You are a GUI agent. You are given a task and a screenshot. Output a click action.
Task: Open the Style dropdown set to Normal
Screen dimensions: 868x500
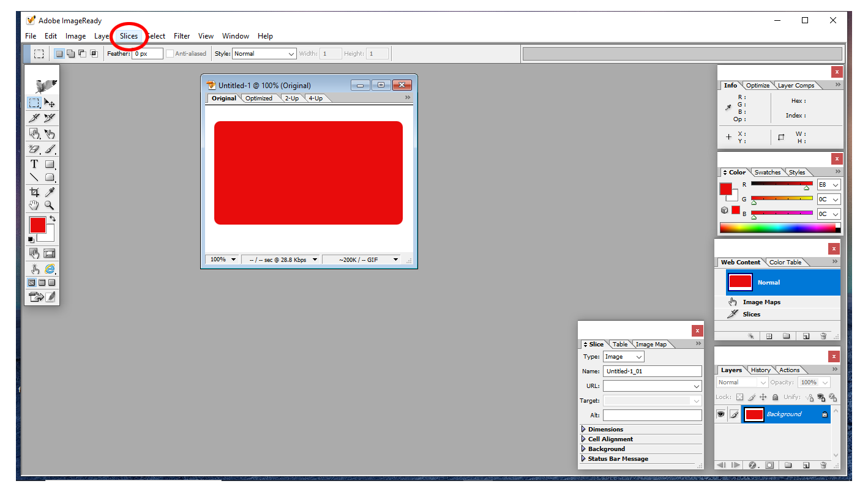[264, 54]
